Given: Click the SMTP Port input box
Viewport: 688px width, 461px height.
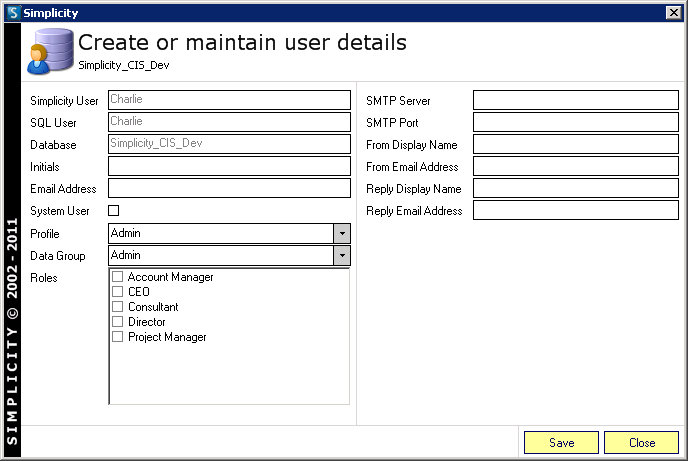Looking at the screenshot, I should [x=576, y=122].
